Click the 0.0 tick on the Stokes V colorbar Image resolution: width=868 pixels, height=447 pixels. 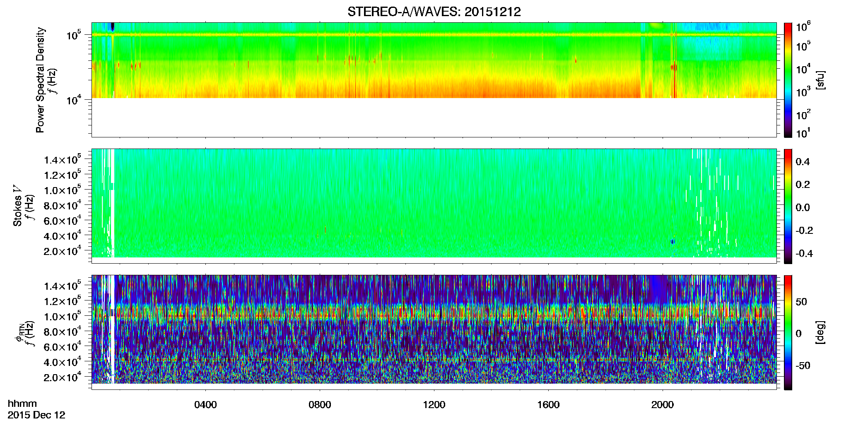coord(803,208)
